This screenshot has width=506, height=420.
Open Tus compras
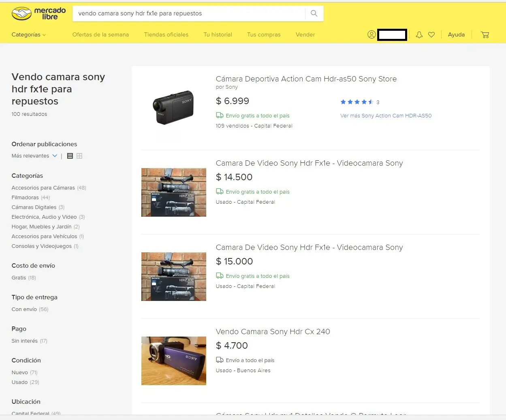pyautogui.click(x=264, y=35)
